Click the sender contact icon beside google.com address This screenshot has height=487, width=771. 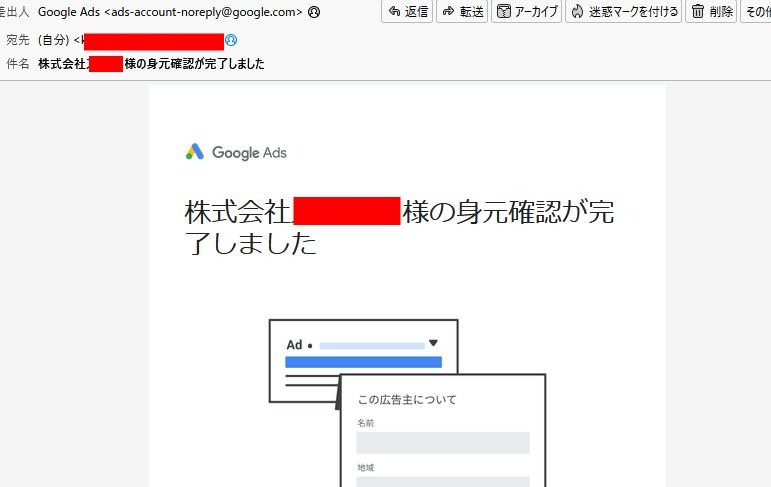[314, 12]
